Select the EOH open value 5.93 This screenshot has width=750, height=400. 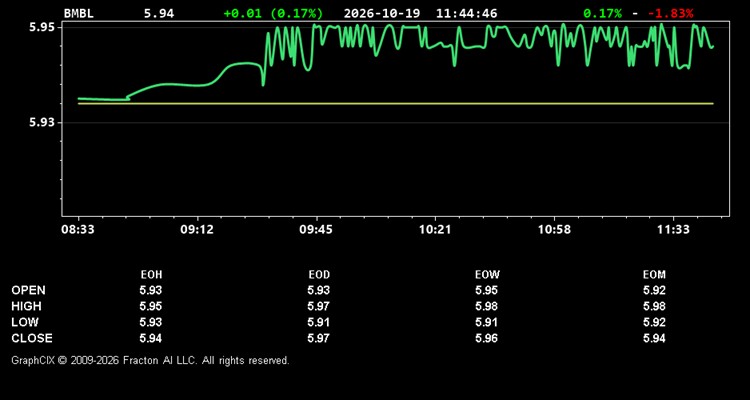151,290
